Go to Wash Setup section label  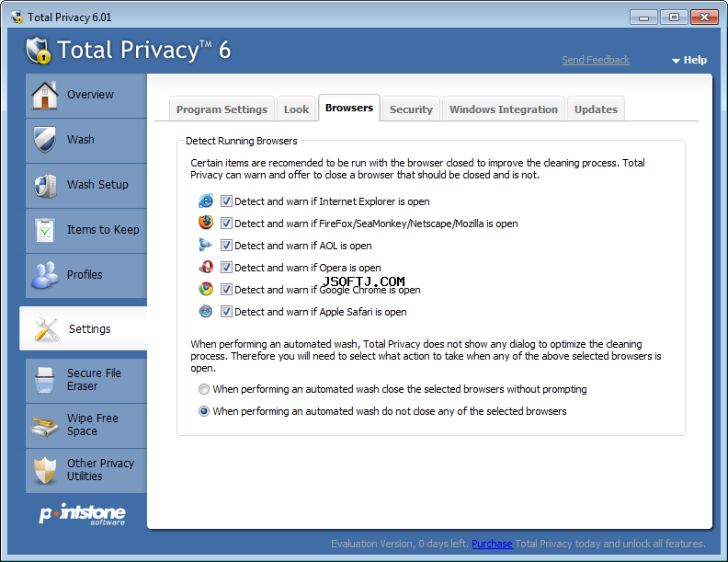coord(97,185)
